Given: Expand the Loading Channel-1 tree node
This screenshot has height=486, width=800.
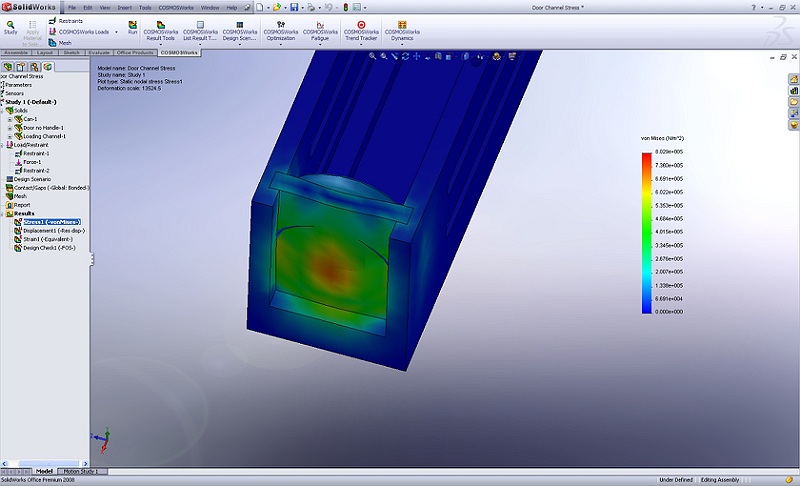Looking at the screenshot, I should click(x=10, y=136).
